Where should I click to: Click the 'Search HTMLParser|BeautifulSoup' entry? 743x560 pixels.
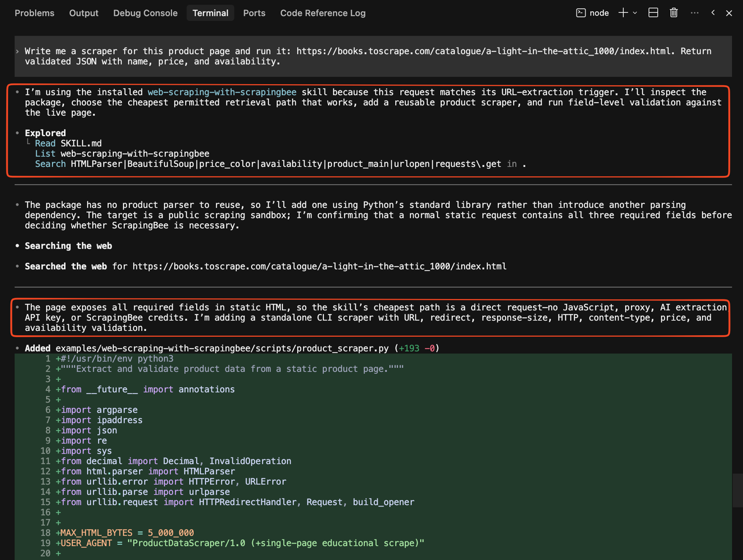coord(280,164)
